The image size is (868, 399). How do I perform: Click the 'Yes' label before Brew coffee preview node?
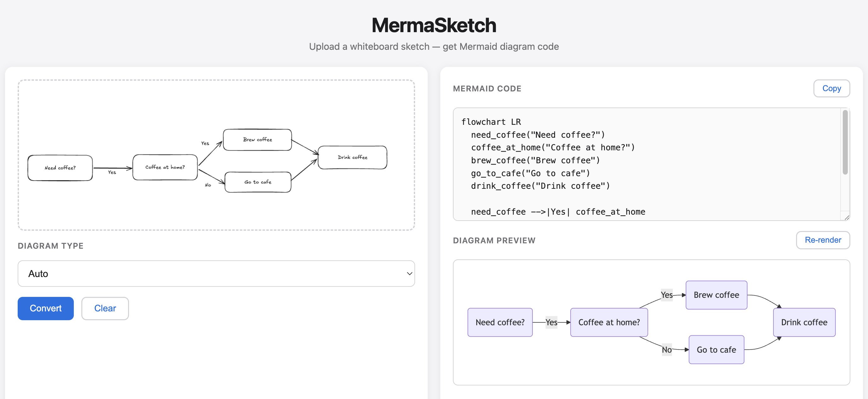tap(666, 295)
